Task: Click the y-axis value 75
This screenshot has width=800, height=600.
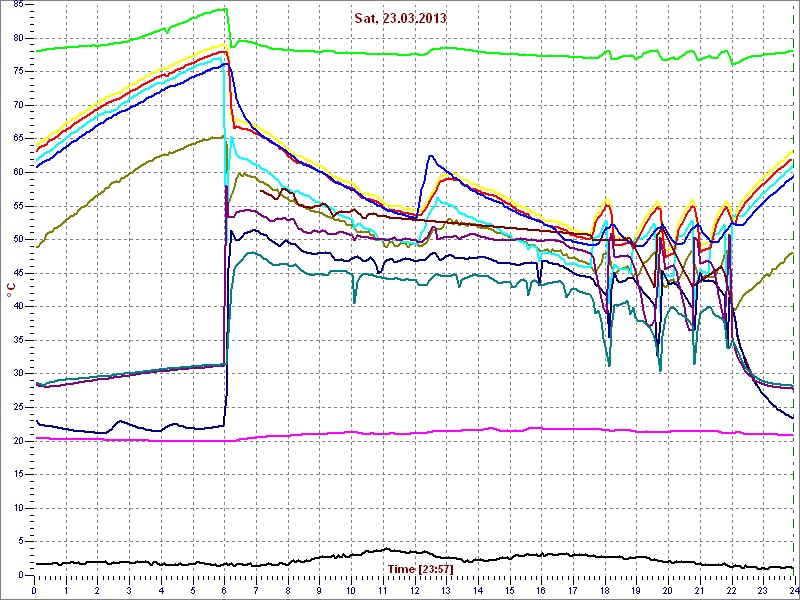Action: [x=18, y=72]
